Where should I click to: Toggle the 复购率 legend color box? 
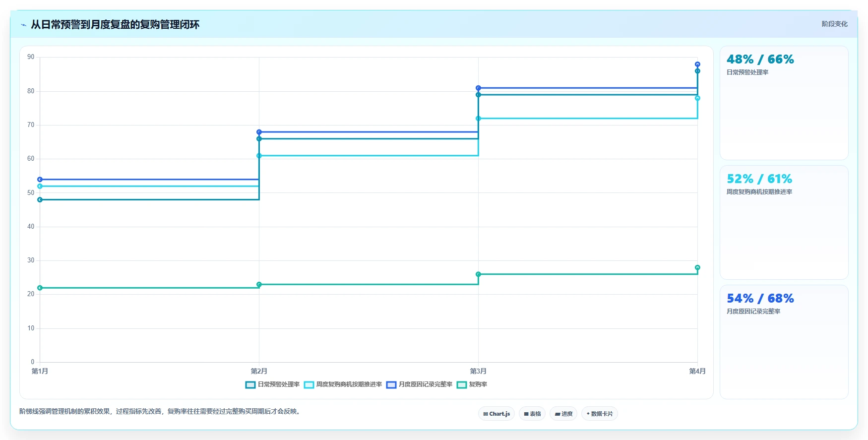462,385
